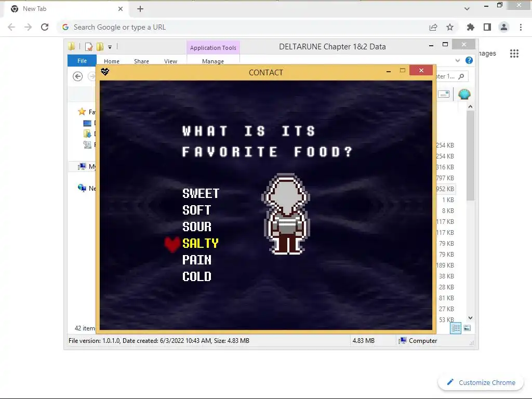Image resolution: width=532 pixels, height=399 pixels.
Task: Click the Explorer help question icon
Action: click(469, 60)
